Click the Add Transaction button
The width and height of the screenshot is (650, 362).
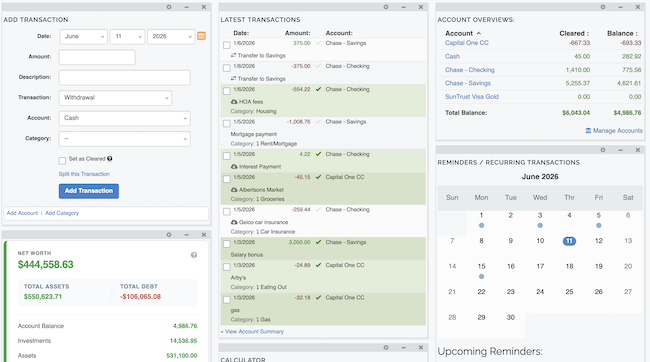click(x=89, y=191)
